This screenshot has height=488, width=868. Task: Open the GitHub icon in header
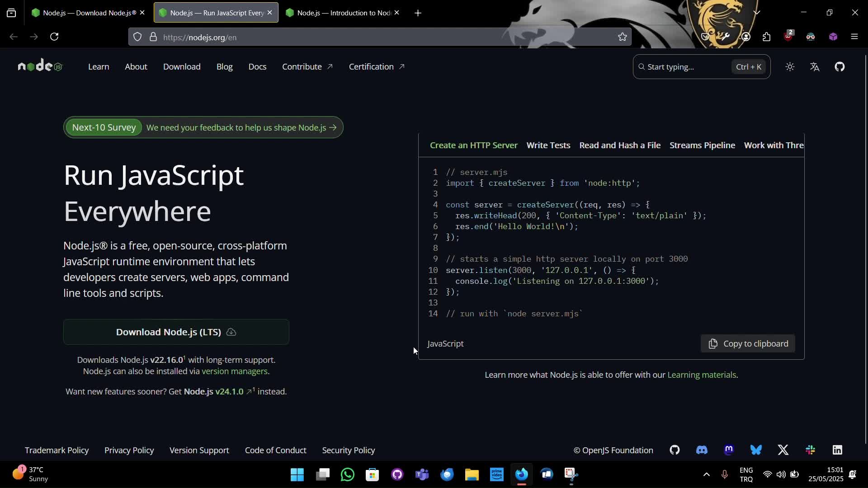(840, 67)
